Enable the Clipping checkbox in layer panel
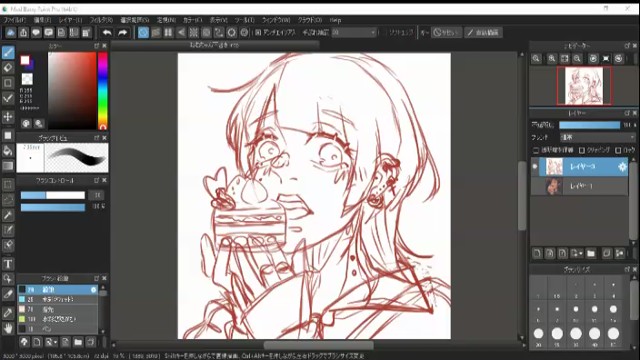The image size is (640, 360). (x=582, y=151)
